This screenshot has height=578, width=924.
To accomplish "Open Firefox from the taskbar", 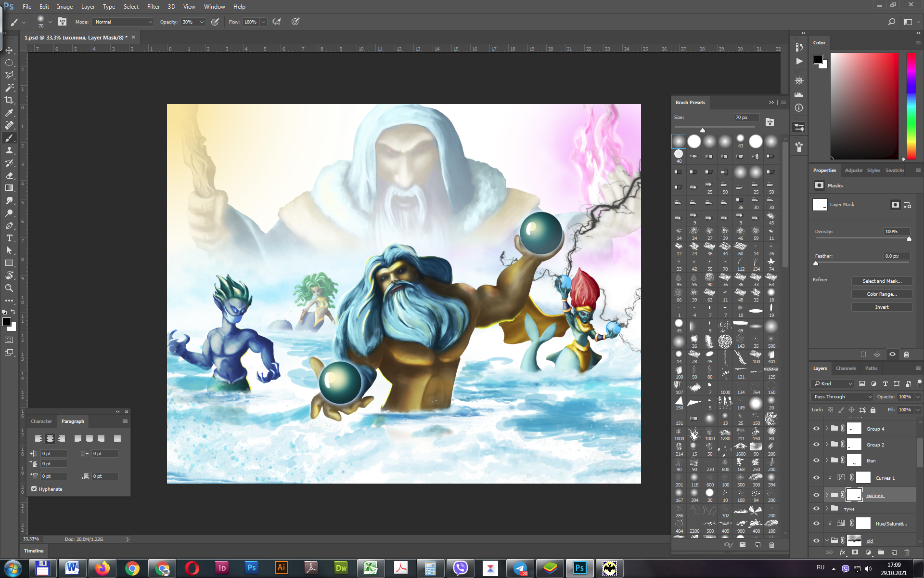I will pos(102,568).
